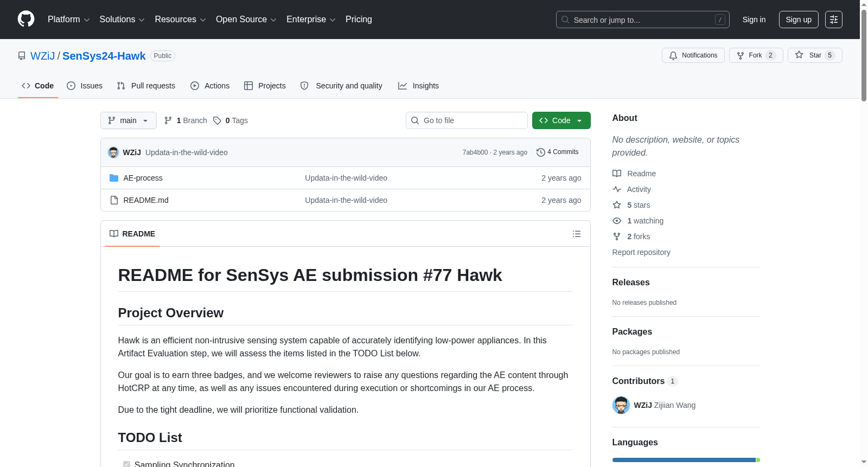Switch to the Code tab
Screen dimensions: 868x467
(x=37, y=86)
